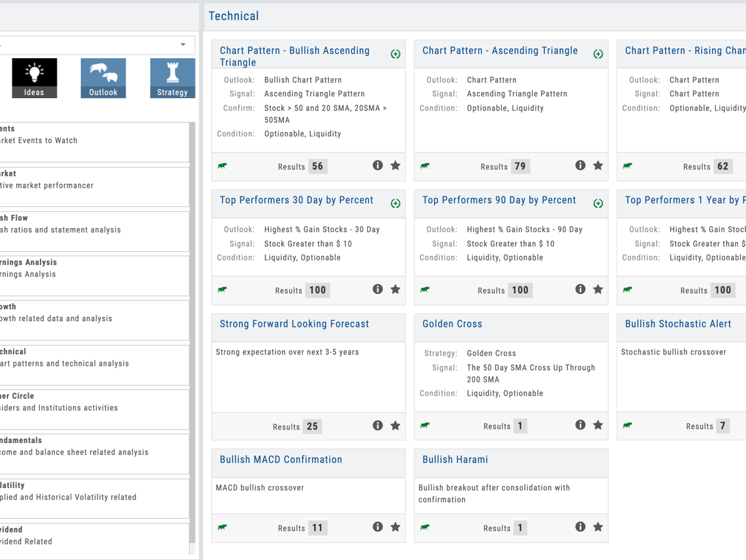Open the Outlook bull and bear icon
The height and width of the screenshot is (560, 746).
[103, 77]
